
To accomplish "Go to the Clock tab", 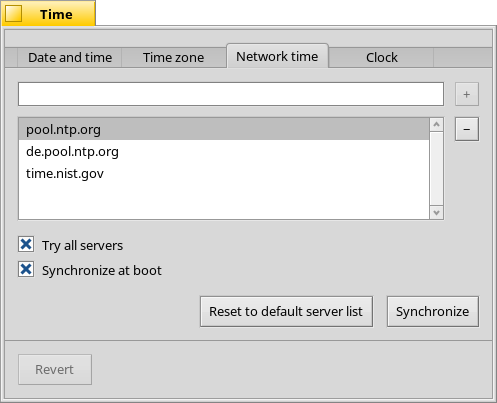I will (x=381, y=57).
